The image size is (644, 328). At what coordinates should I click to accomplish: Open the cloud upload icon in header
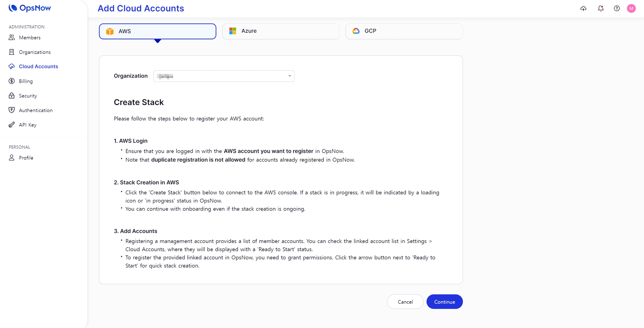pyautogui.click(x=583, y=8)
